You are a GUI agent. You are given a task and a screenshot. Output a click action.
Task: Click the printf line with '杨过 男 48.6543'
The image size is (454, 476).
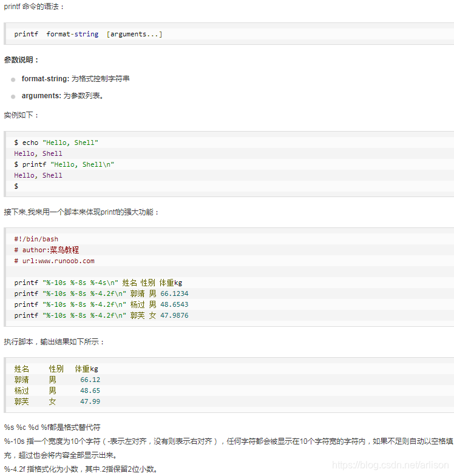coord(101,304)
